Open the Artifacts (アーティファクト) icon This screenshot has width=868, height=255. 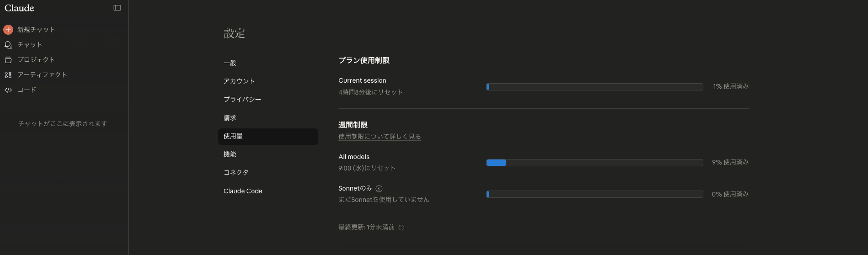coord(8,75)
